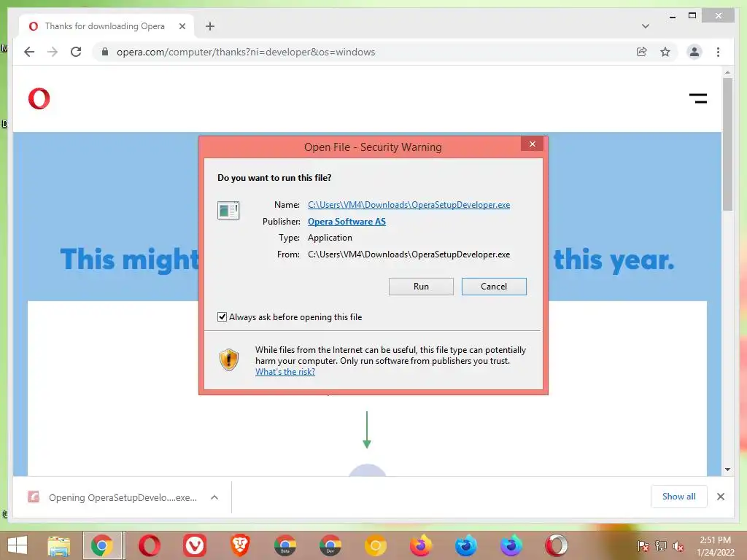Open File Explorer from taskbar
747x560 pixels.
click(59, 545)
